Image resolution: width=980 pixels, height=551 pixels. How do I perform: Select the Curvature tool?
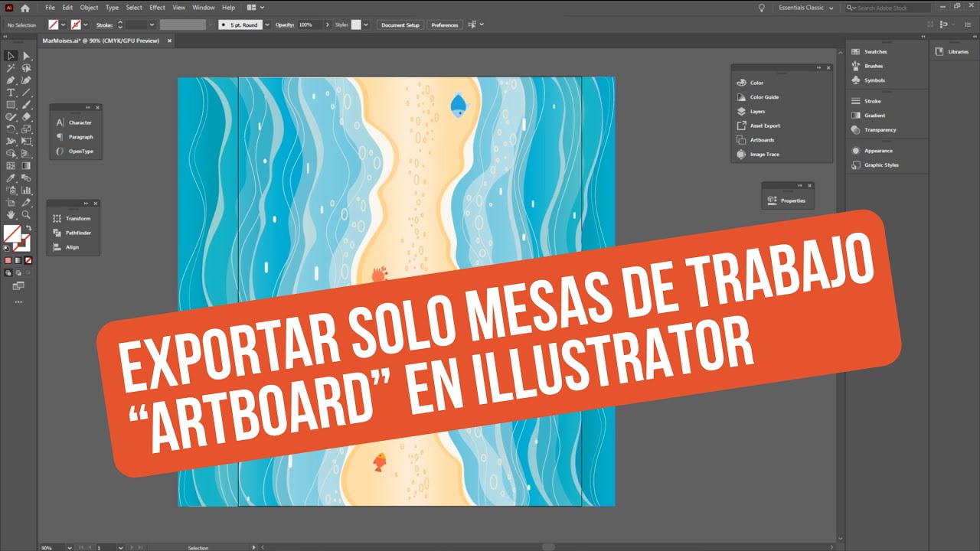[26, 80]
